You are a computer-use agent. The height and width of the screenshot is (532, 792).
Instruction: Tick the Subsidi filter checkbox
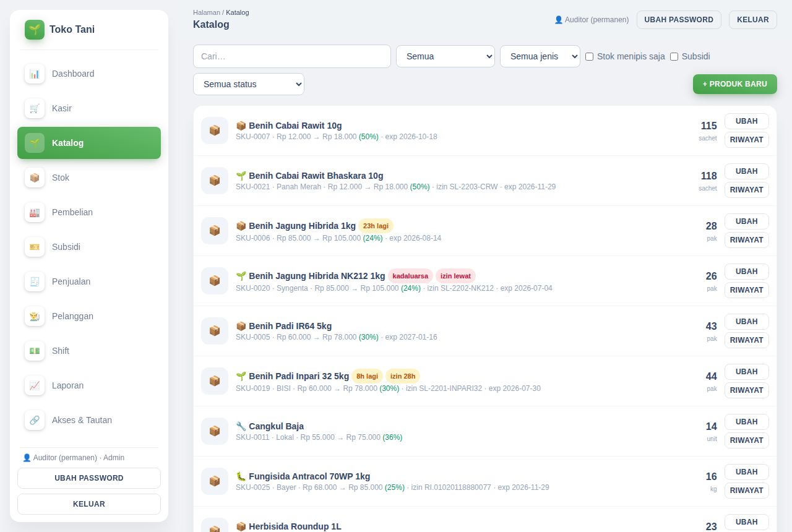coord(674,56)
